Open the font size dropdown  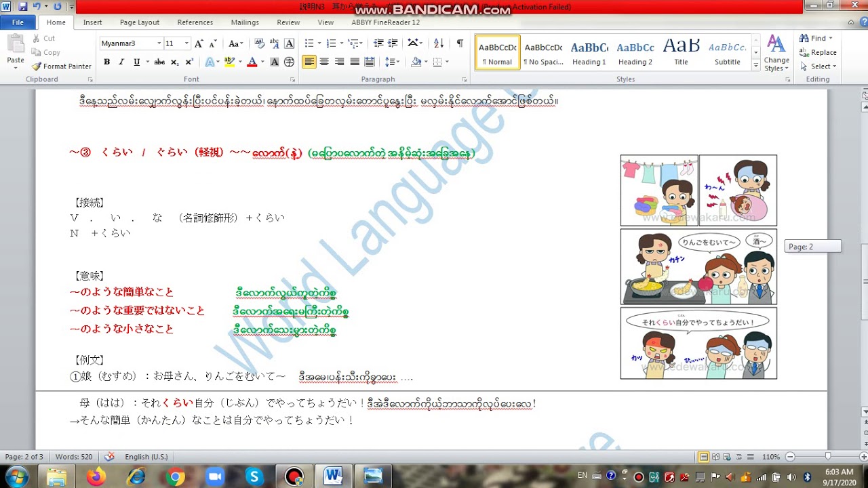coord(187,43)
